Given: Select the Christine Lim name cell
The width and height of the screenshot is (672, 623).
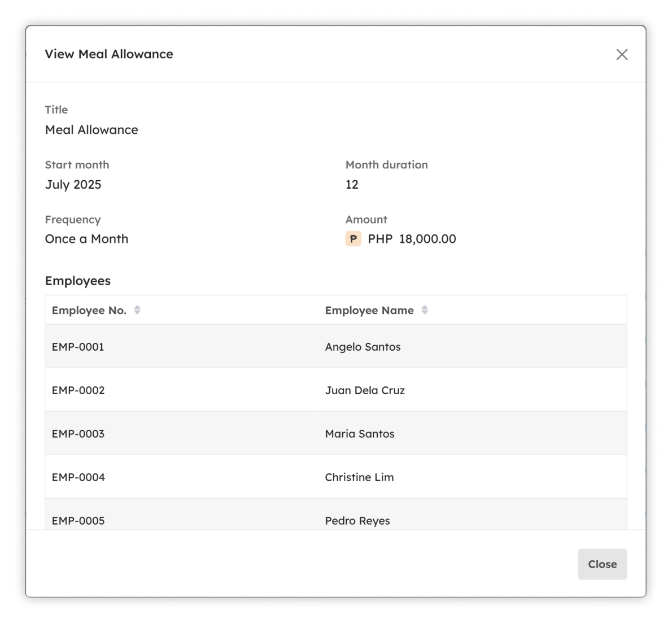Looking at the screenshot, I should pos(473,477).
